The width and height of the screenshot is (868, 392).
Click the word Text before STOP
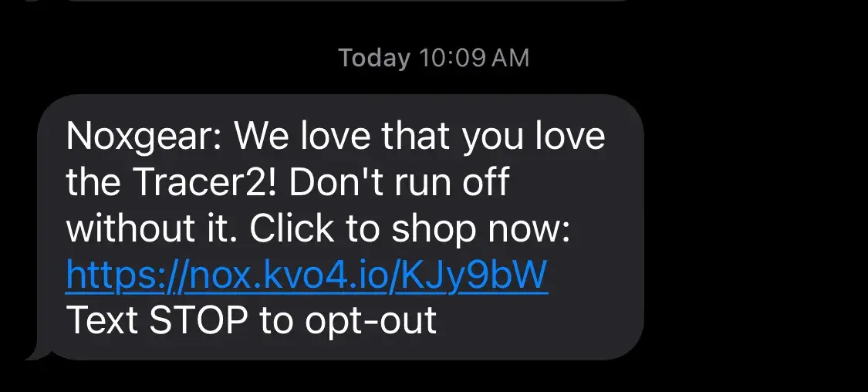pyautogui.click(x=102, y=320)
